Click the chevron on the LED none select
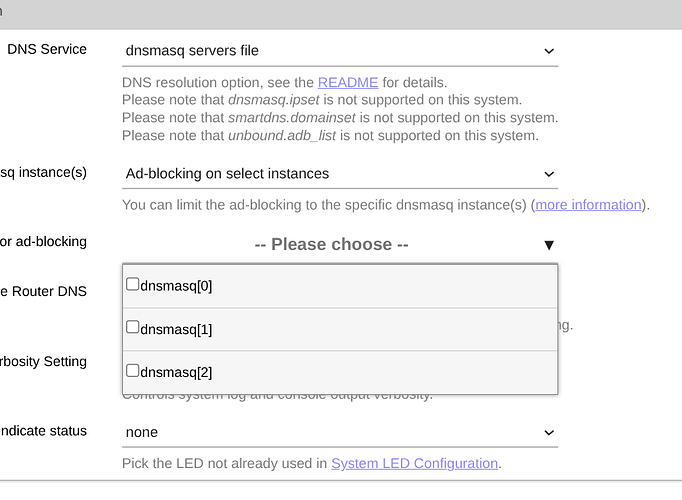The width and height of the screenshot is (682, 500). coord(548,433)
